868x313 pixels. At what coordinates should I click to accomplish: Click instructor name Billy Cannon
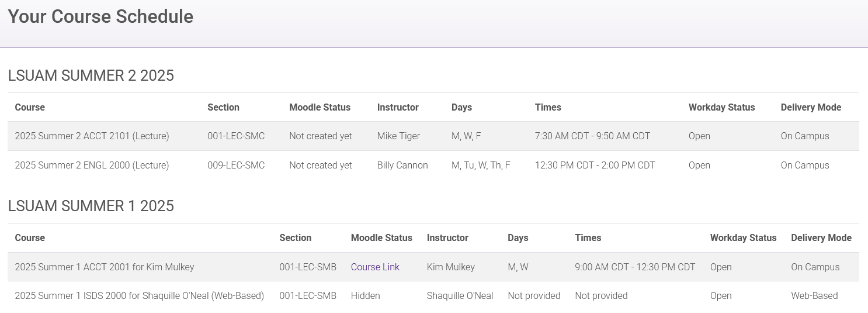pos(402,166)
